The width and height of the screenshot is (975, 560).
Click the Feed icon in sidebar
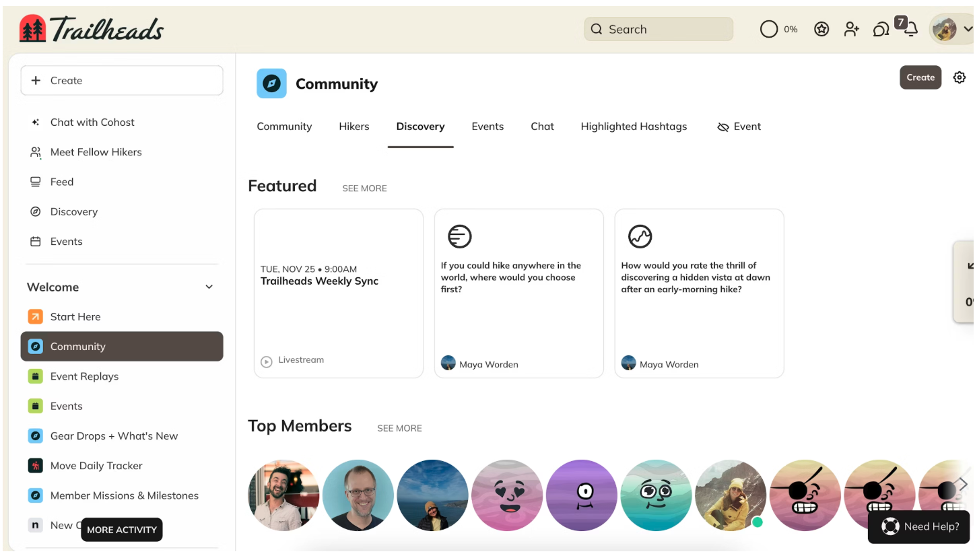tap(36, 182)
